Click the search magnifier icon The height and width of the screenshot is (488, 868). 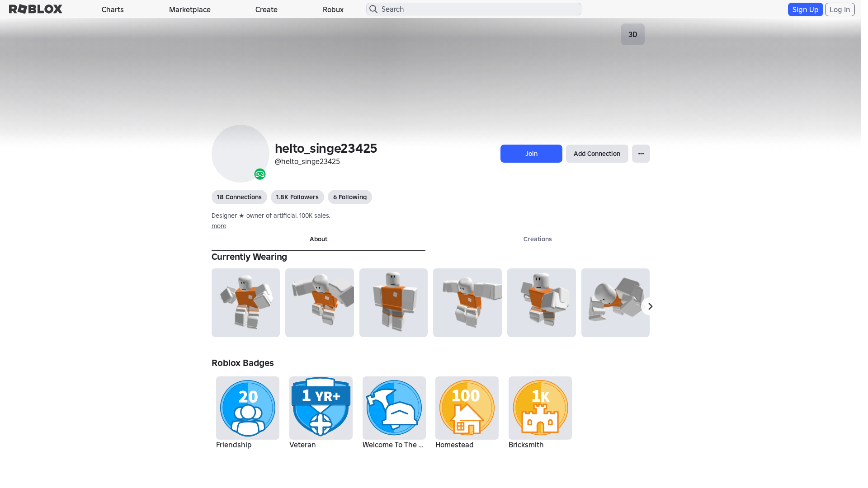(x=373, y=9)
